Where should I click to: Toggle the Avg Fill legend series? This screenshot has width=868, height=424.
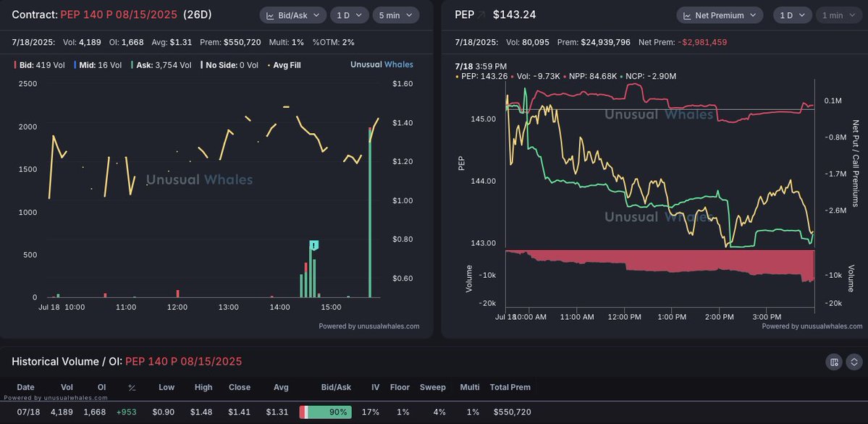284,65
